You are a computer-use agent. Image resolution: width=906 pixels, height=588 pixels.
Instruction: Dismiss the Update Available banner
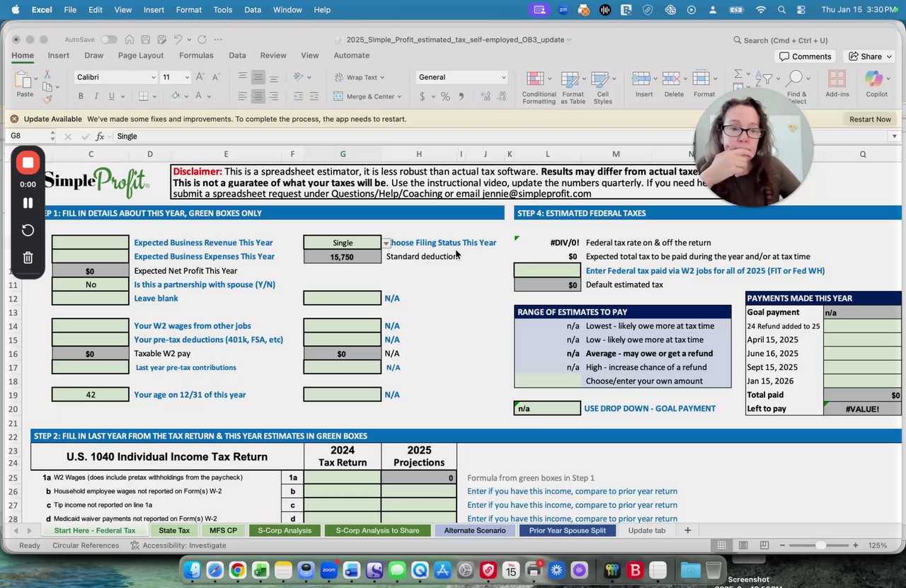point(14,119)
